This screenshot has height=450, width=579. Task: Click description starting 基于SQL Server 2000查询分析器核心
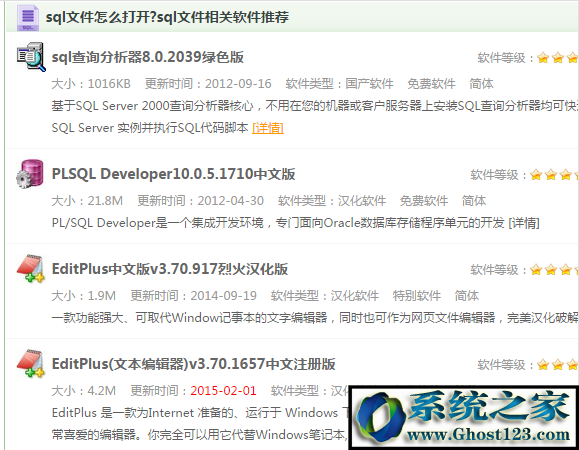point(315,117)
